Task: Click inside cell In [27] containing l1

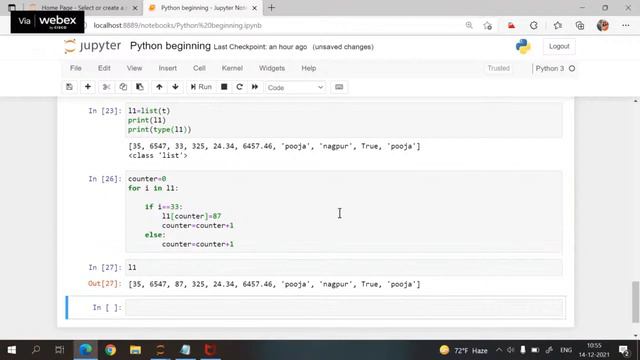Action: point(344,267)
